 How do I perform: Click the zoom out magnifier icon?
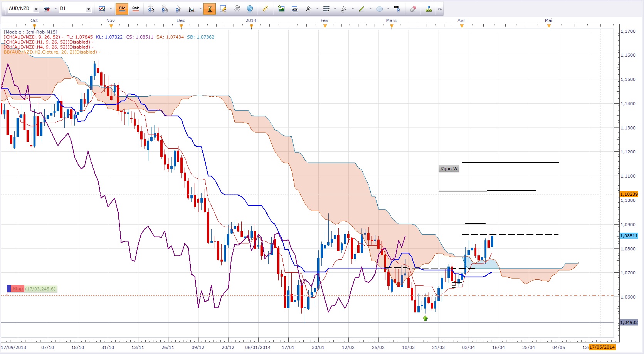(165, 8)
